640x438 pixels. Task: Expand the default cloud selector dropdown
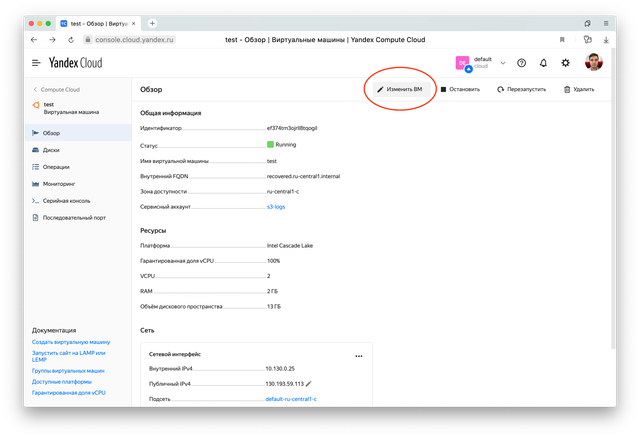click(x=503, y=63)
